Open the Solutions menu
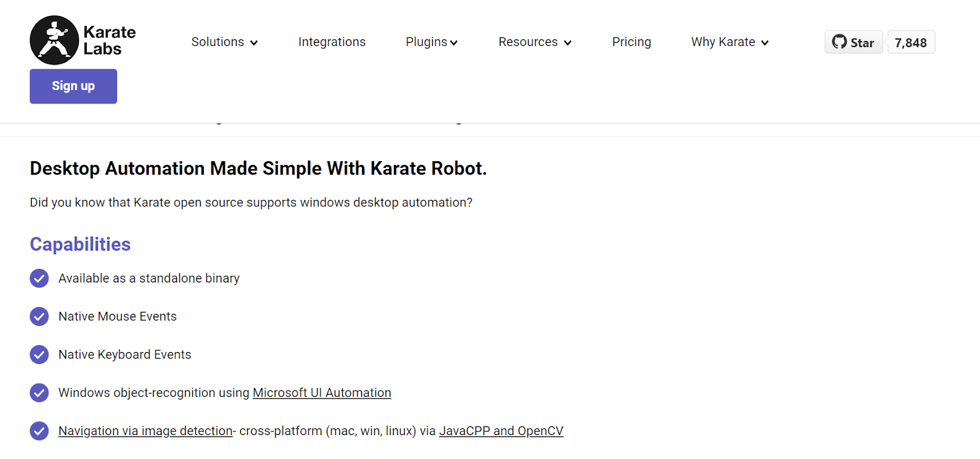Screen dimensions: 980x459 (224, 42)
